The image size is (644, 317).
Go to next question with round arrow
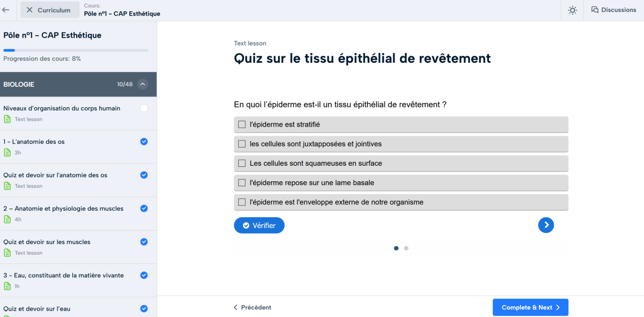(x=546, y=225)
